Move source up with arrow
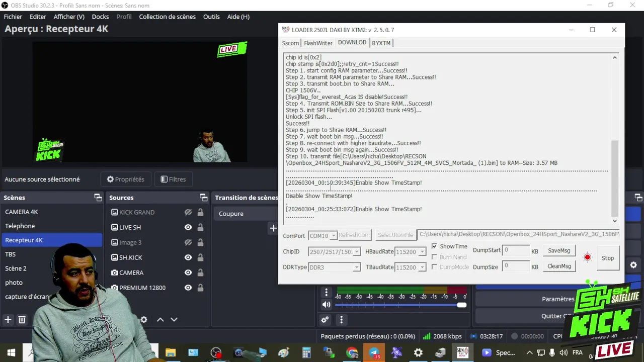Screen dimensions: 644x362 click(x=160, y=319)
